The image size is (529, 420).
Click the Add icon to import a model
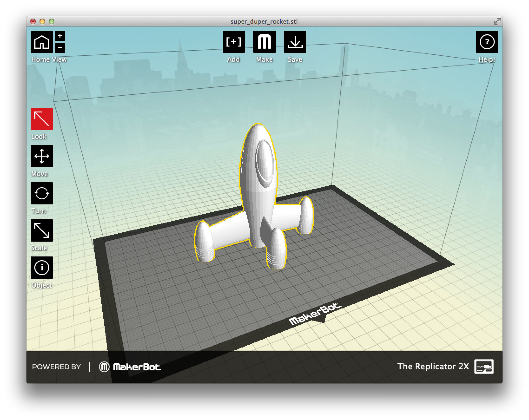click(x=234, y=42)
